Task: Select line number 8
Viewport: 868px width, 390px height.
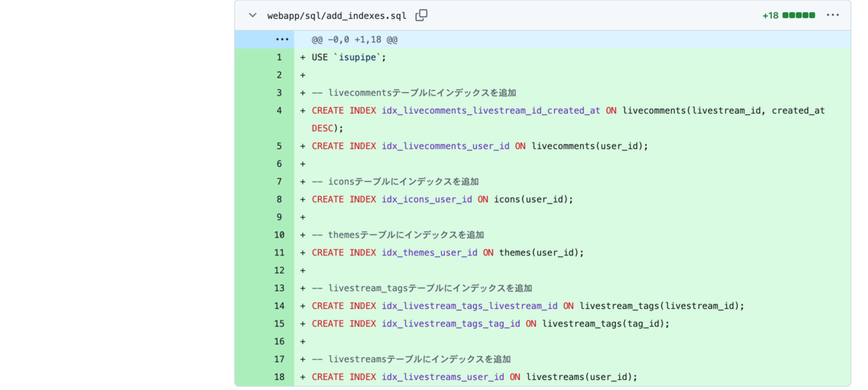Action: (279, 199)
